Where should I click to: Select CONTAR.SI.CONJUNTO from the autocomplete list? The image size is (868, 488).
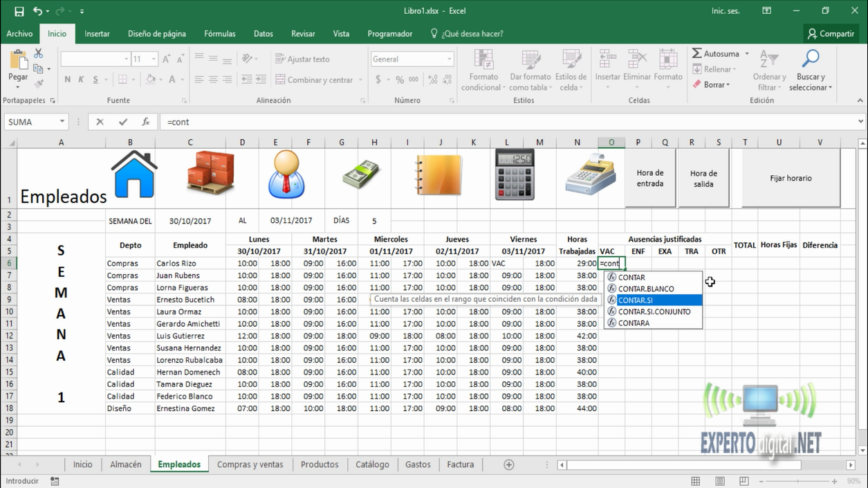[x=654, y=311]
